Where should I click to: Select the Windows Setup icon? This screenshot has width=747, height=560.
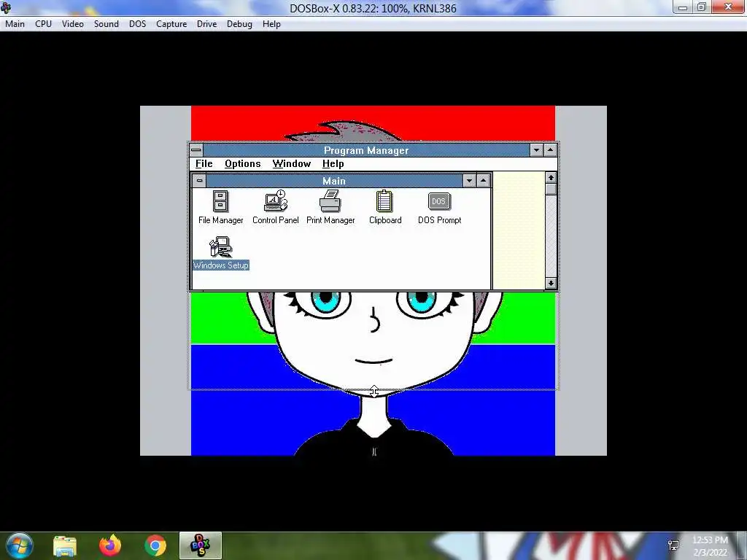[x=220, y=253]
